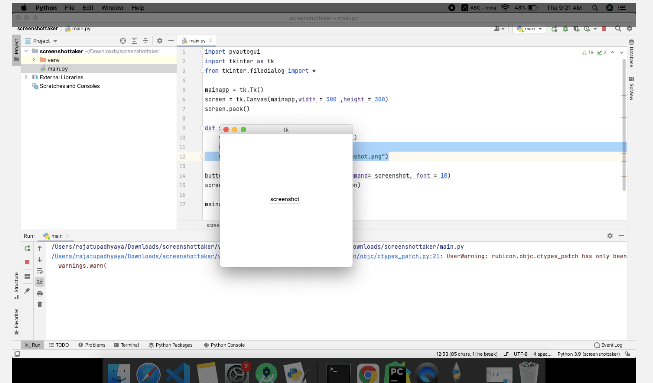
Task: Rerun main using the green rerun icon
Action: click(27, 248)
